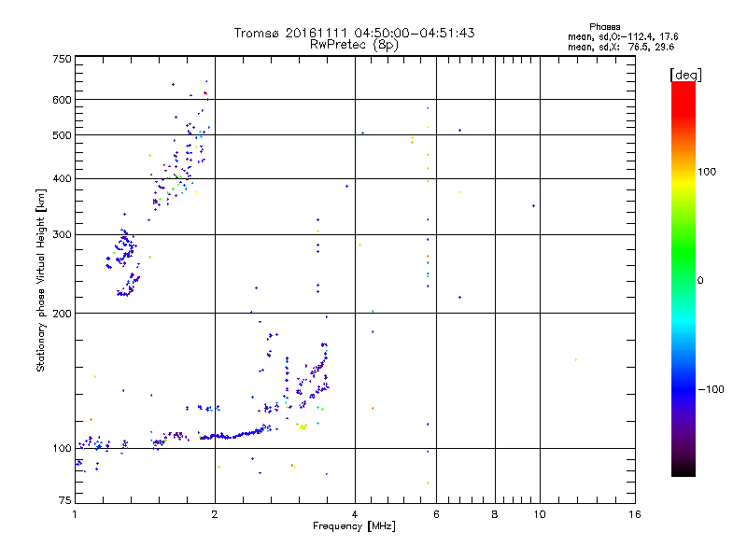Click the isolated yellow point near 12 MHz
Image resolution: width=747 pixels, height=560 pixels.
click(576, 360)
